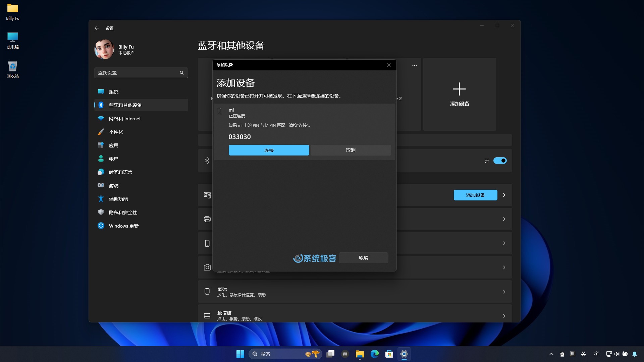Click the devices icon in the settings list
Screen dimensions: 644x362
click(x=207, y=195)
